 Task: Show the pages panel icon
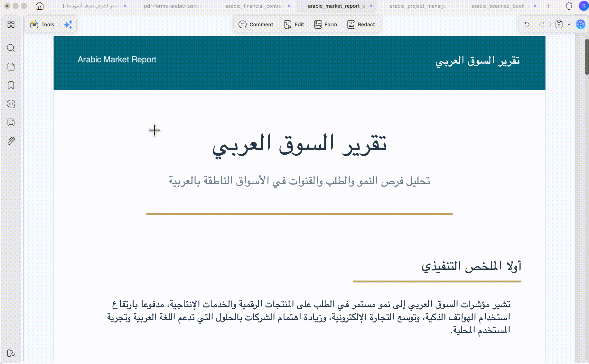pos(11,67)
